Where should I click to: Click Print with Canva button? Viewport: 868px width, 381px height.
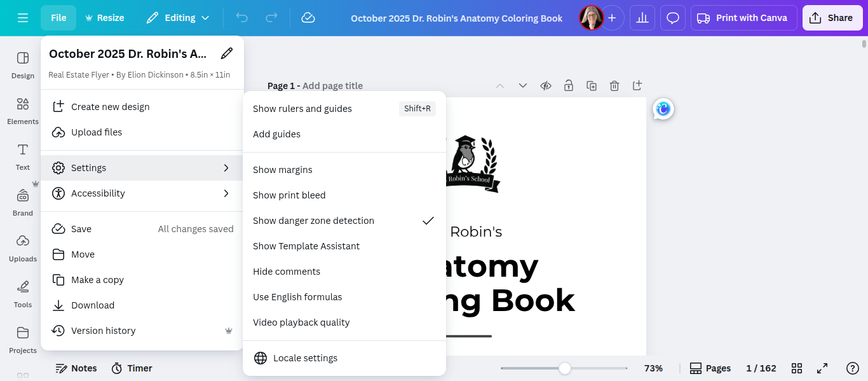(x=743, y=18)
